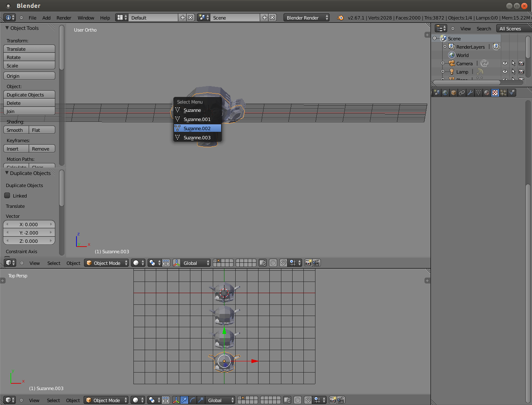This screenshot has height=405, width=532.
Task: Open the Texture checkerboard tab
Action: [x=495, y=93]
